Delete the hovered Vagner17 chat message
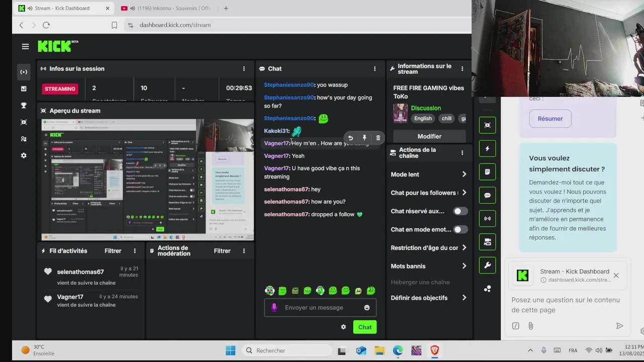The height and width of the screenshot is (362, 644). [378, 138]
